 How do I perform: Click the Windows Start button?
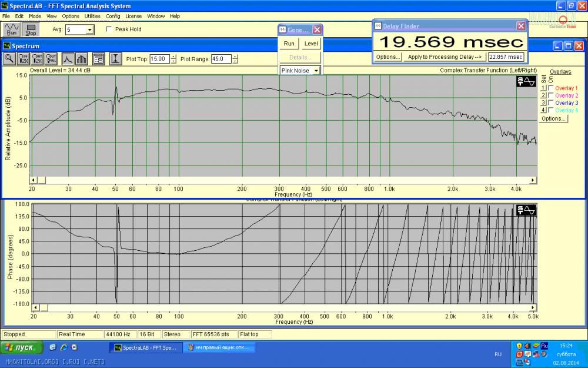pyautogui.click(x=21, y=347)
